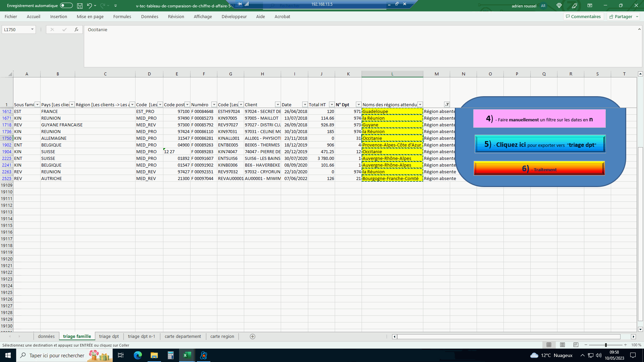Click the Insert Function fx icon
Viewport: 644px width, 362px height.
(x=76, y=29)
